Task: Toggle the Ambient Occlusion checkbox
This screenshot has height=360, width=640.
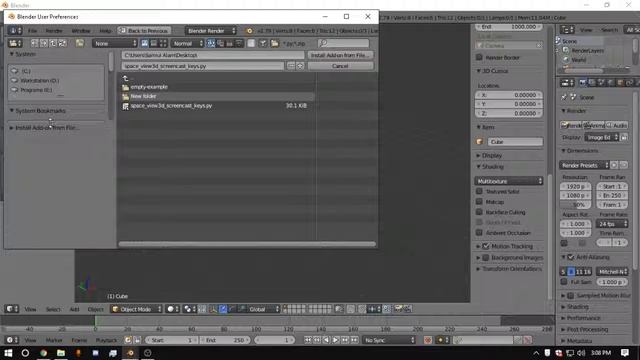Action: click(479, 233)
